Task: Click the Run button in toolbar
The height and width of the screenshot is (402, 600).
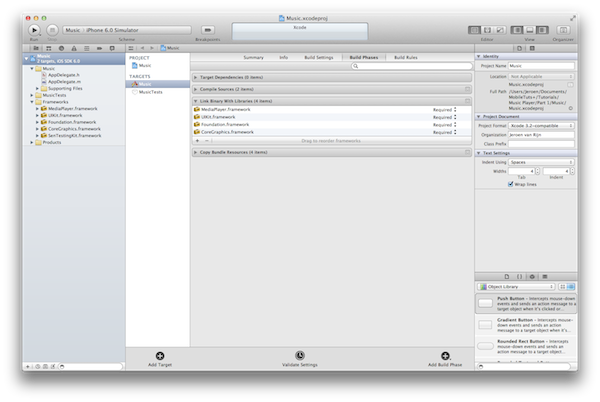Action: [x=34, y=30]
